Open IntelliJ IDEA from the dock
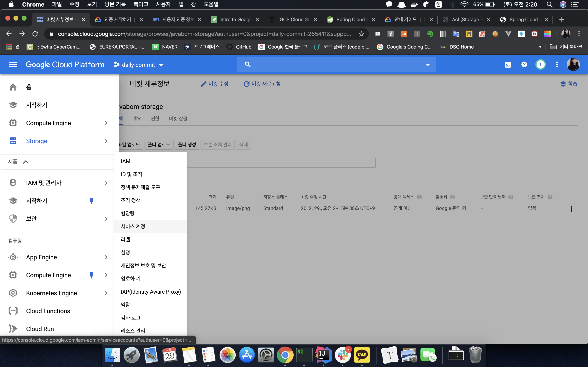Viewport: 588px width, 367px height. click(323, 355)
